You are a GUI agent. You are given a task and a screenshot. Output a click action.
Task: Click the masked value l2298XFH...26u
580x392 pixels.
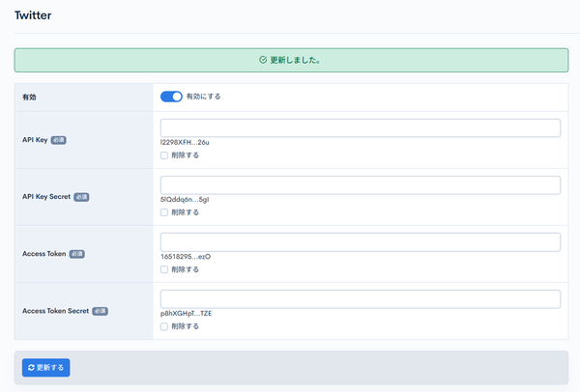(x=185, y=142)
